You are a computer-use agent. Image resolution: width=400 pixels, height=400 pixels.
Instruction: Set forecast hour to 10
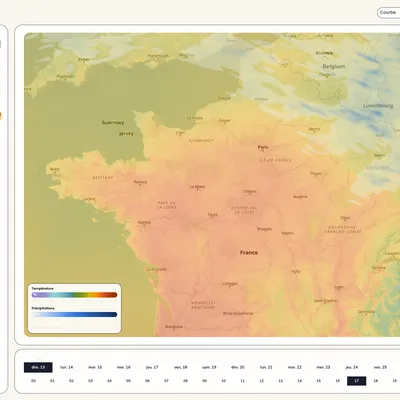(223, 381)
